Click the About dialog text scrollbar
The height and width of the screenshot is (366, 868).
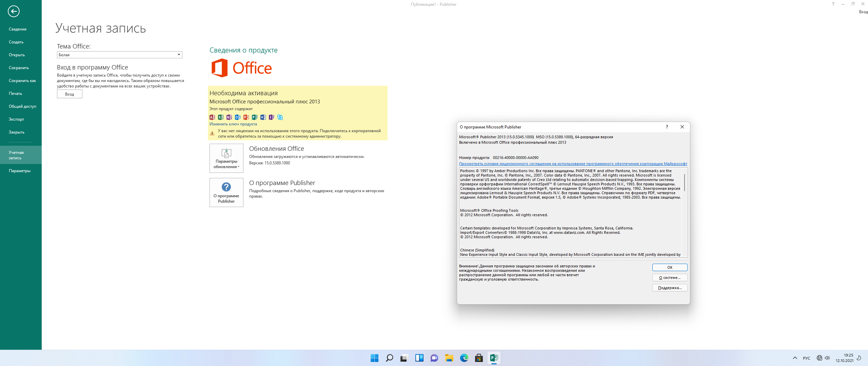coord(684,183)
